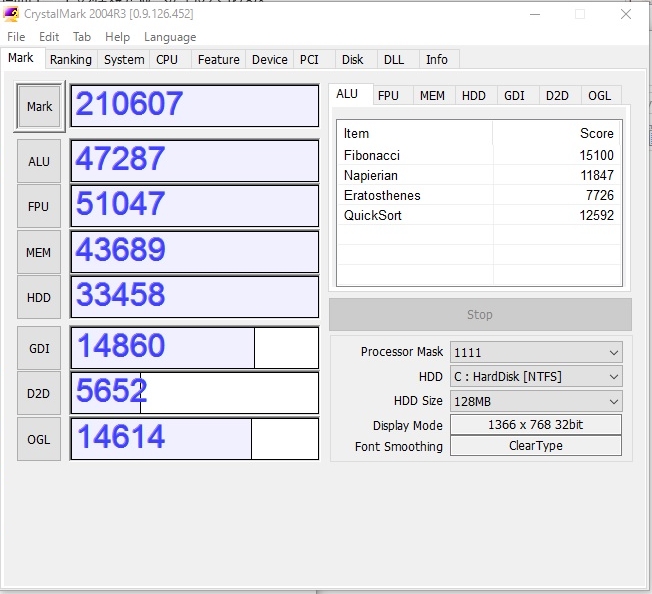
Task: Click the Display Mode field
Action: pyautogui.click(x=536, y=425)
